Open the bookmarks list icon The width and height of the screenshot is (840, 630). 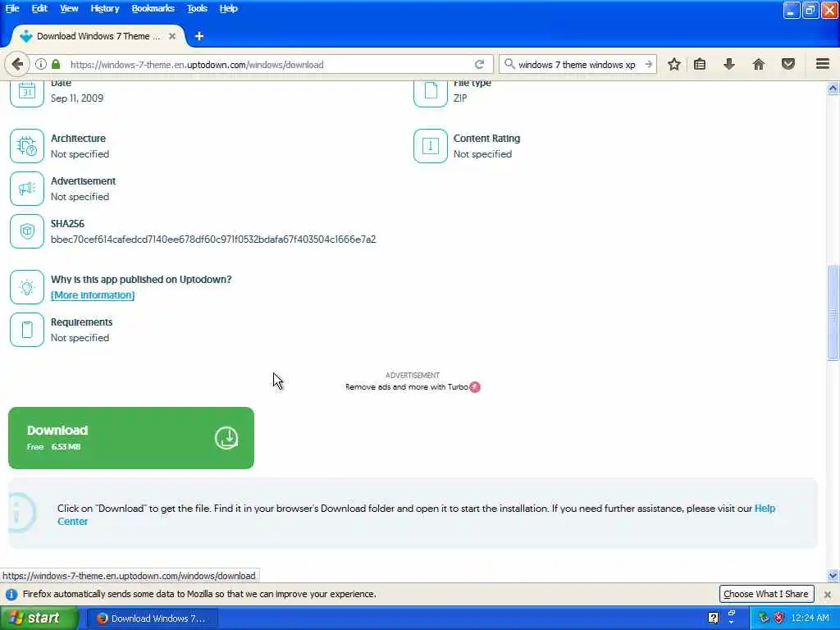tap(700, 64)
